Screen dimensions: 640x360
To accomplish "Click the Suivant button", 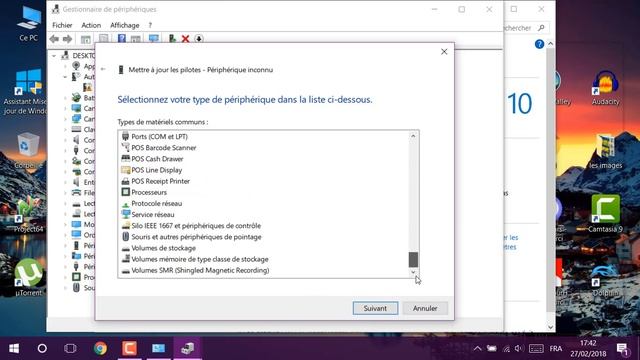I will click(x=375, y=308).
